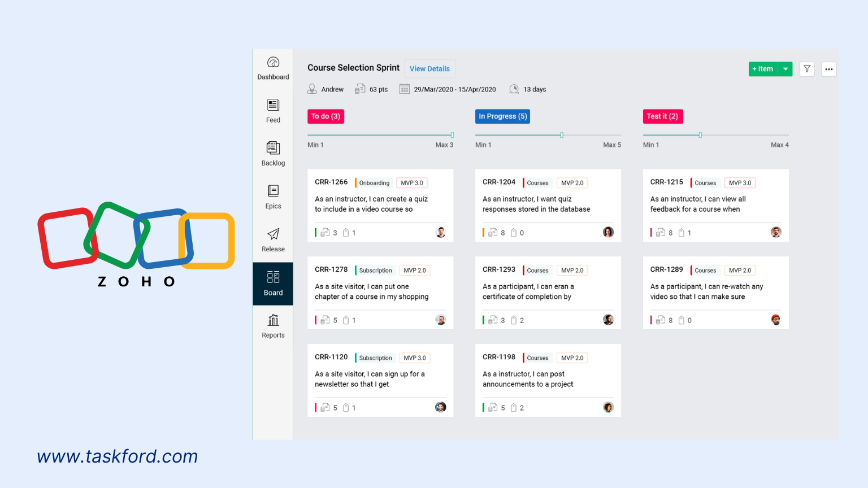
Task: Open the Dashboard from the sidebar
Action: tap(273, 67)
